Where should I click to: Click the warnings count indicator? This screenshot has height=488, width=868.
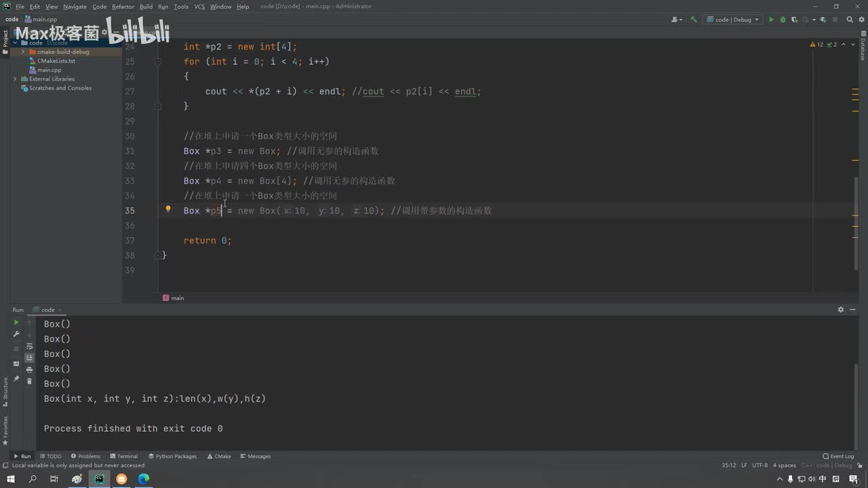point(816,45)
